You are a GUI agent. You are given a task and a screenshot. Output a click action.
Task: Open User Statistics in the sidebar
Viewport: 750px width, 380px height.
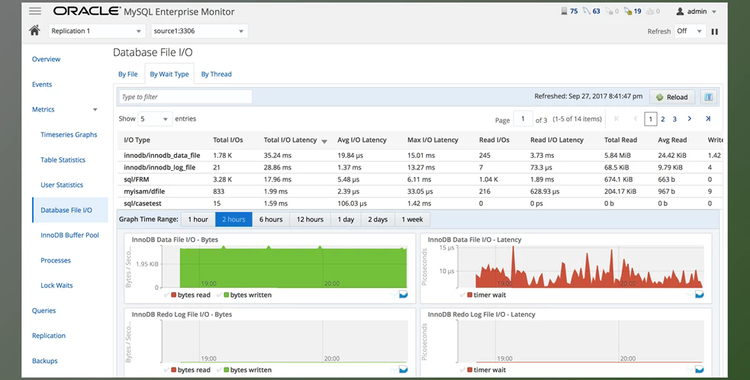point(62,185)
